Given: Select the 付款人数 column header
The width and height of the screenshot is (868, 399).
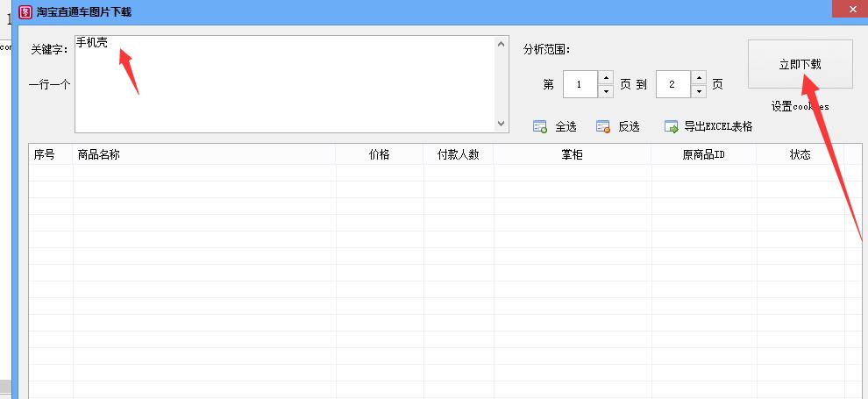Looking at the screenshot, I should pyautogui.click(x=458, y=154).
